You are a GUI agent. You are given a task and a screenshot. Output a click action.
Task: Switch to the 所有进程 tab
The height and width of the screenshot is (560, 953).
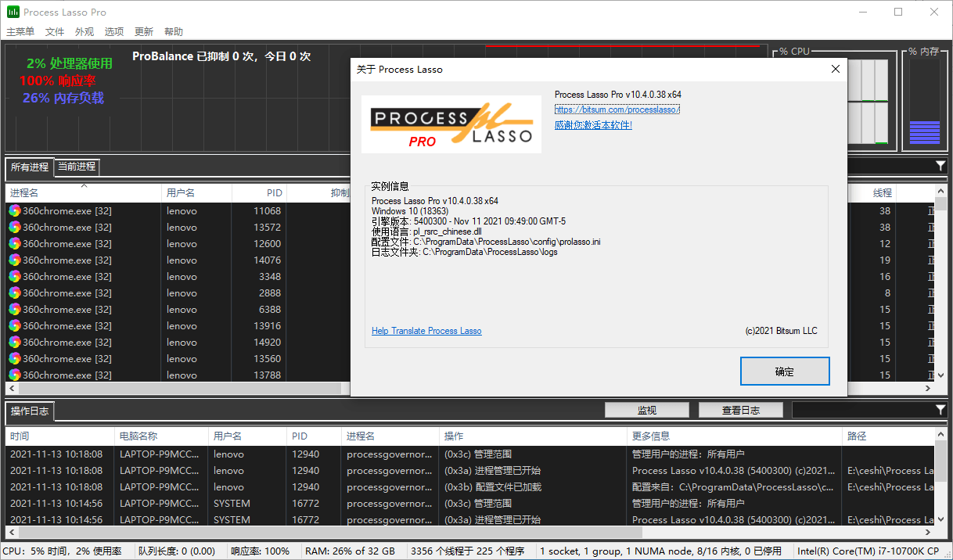(x=30, y=167)
